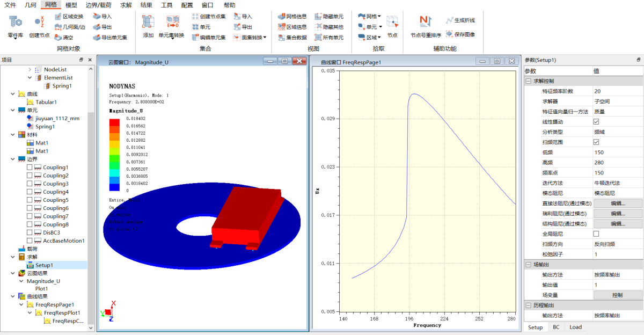Click the blue legend color at 0

tap(114, 187)
